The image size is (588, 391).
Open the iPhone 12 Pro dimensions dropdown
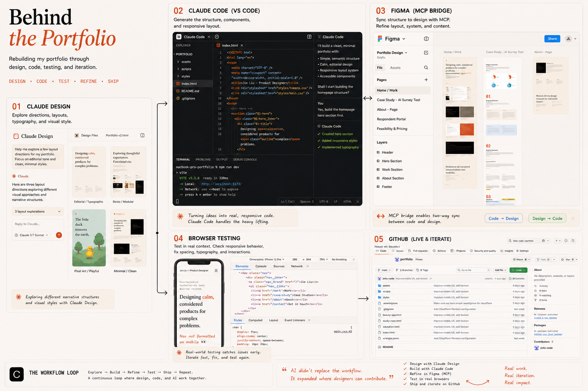[x=267, y=260]
